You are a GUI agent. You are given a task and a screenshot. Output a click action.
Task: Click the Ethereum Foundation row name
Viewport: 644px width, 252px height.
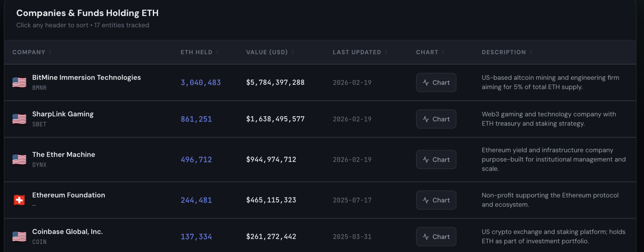click(x=69, y=195)
